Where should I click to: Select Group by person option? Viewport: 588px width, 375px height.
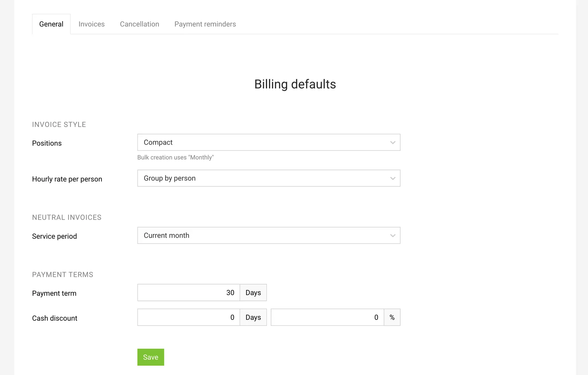pyautogui.click(x=269, y=178)
